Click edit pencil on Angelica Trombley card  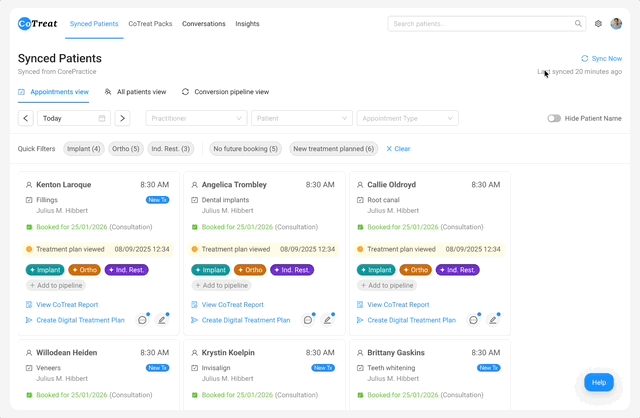(x=327, y=320)
